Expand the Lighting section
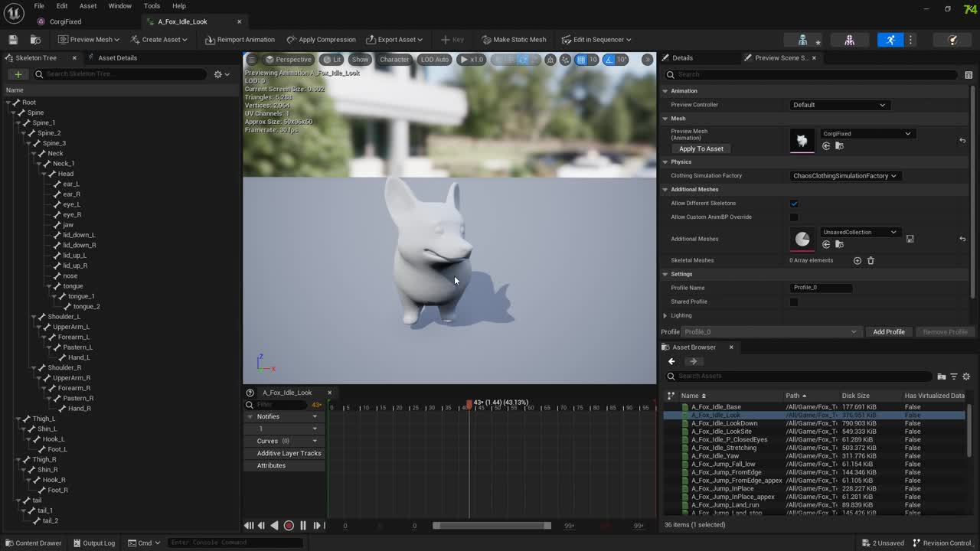The height and width of the screenshot is (551, 980). point(665,315)
